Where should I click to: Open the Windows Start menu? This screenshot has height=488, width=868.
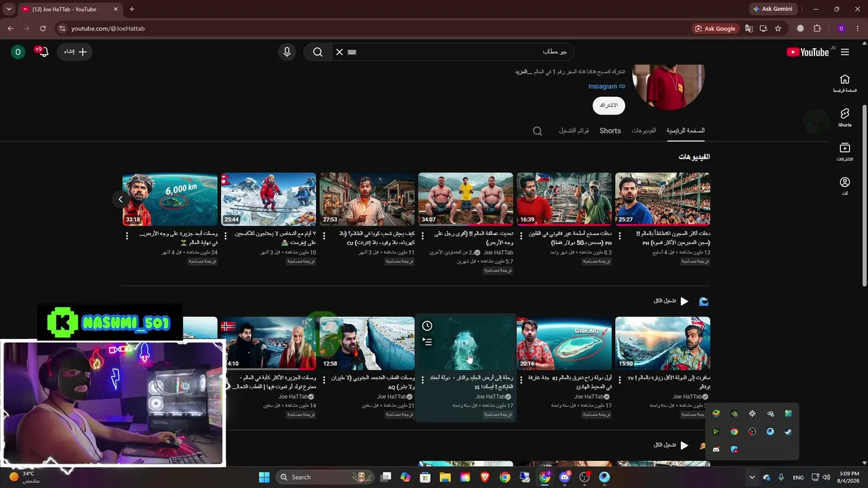tap(264, 477)
